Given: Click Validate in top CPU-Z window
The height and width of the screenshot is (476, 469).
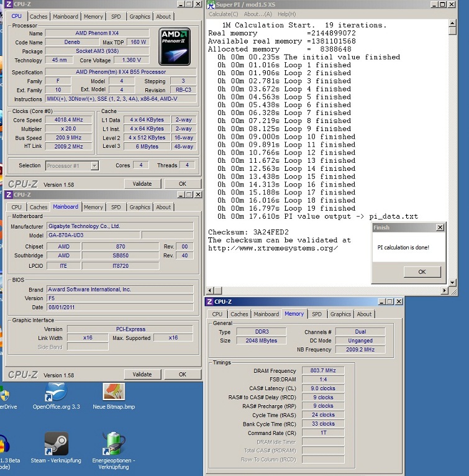Looking at the screenshot, I should pos(142,184).
